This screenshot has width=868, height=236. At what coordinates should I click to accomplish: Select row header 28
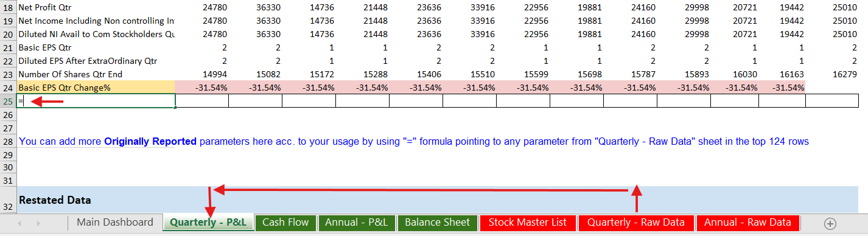(x=9, y=141)
